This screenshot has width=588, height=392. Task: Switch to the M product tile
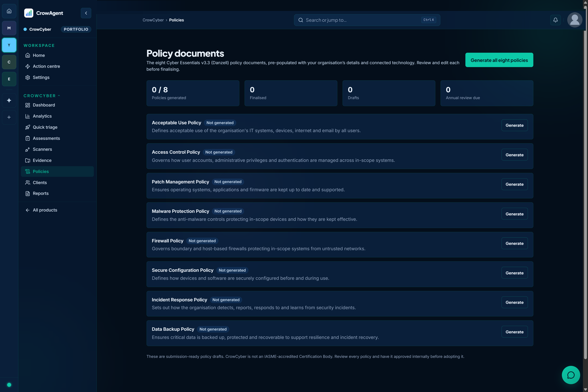click(x=9, y=28)
